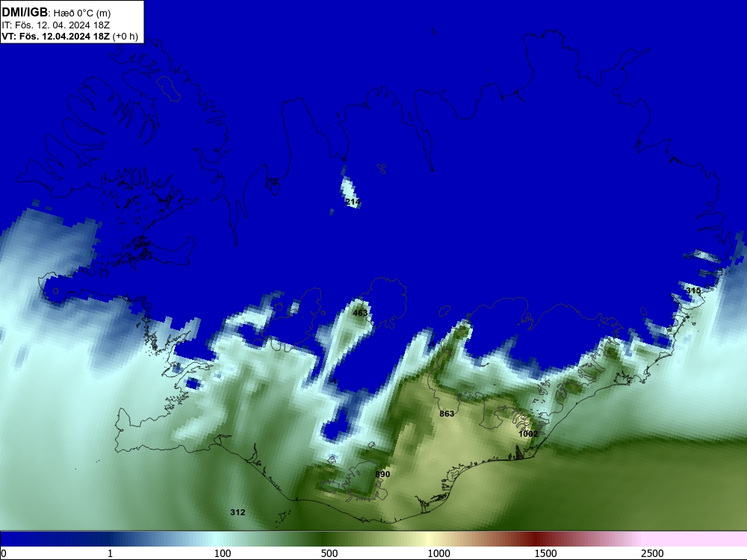Viewport: 747px width, 560px height.
Task: Click the 1000 label on the color scale
Action: coord(438,553)
